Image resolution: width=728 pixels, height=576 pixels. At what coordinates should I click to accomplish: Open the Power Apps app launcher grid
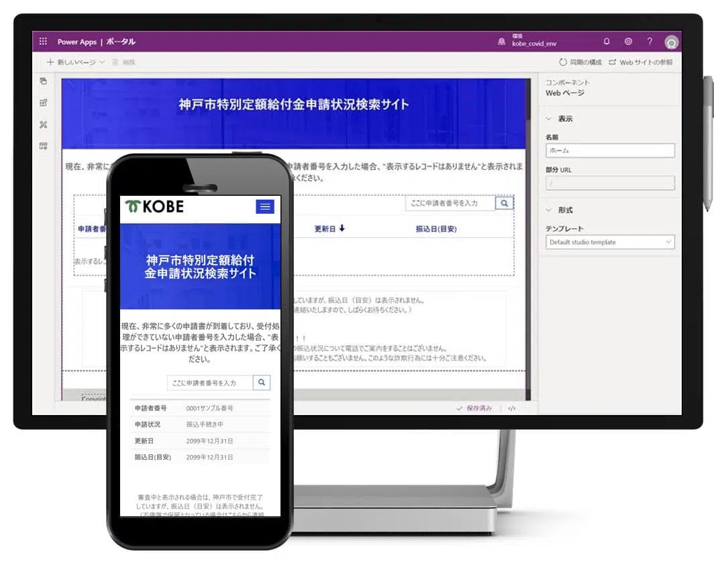(43, 42)
